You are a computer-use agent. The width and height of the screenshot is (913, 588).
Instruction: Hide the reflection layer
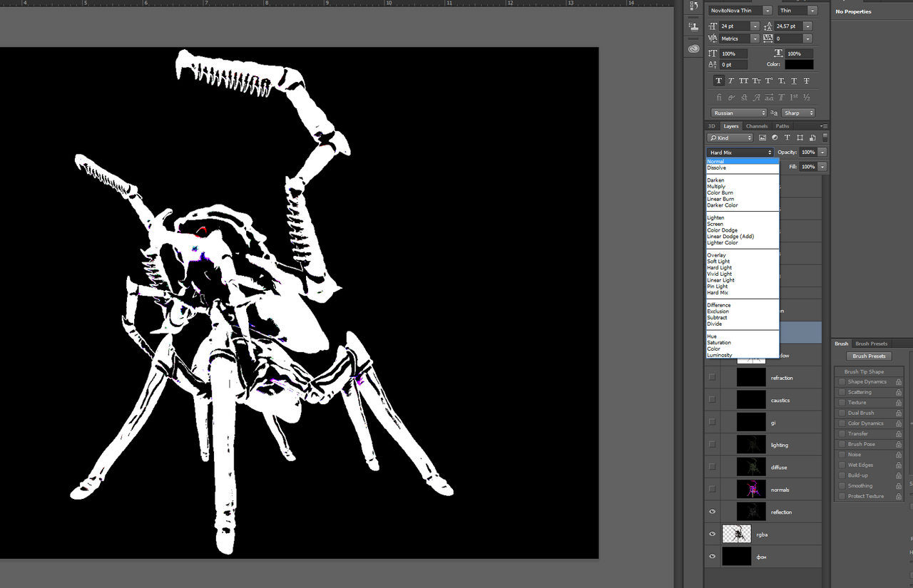(x=712, y=512)
